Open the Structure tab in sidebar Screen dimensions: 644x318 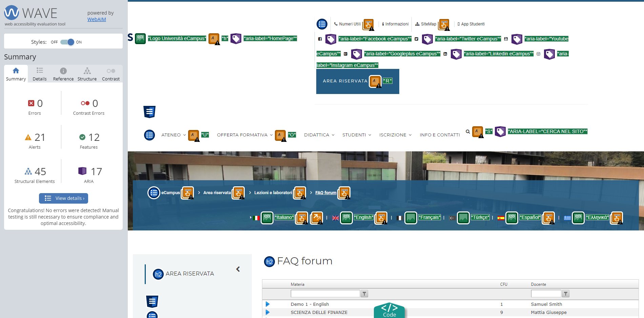(x=87, y=74)
